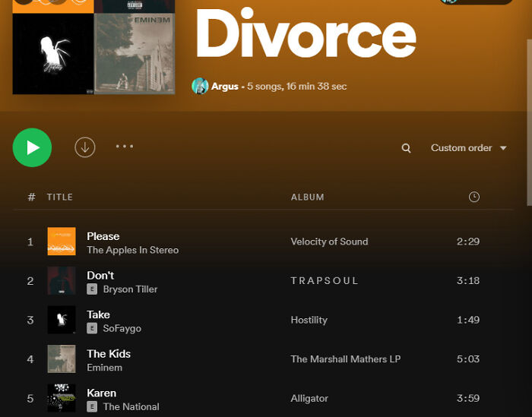Open the Argus profile link

(224, 87)
